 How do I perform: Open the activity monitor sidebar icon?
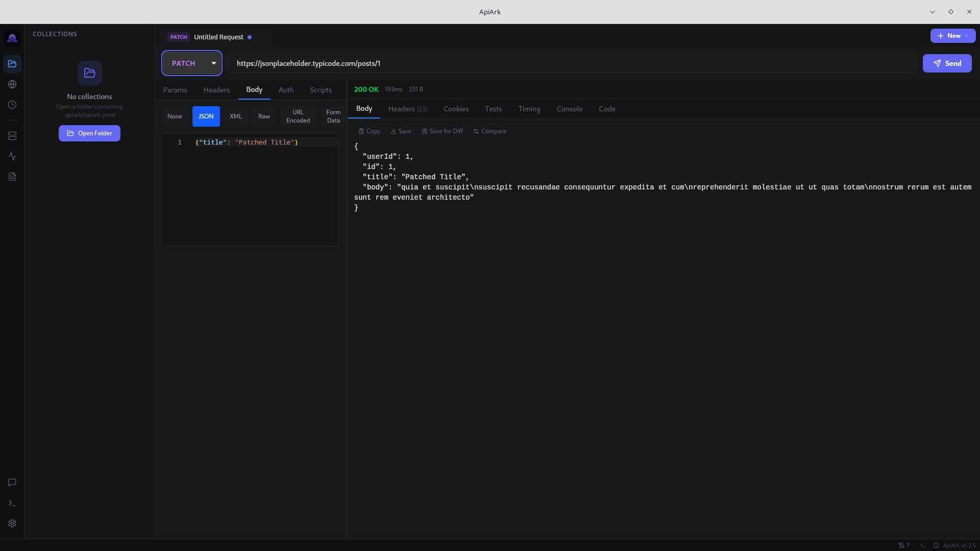[x=12, y=156]
